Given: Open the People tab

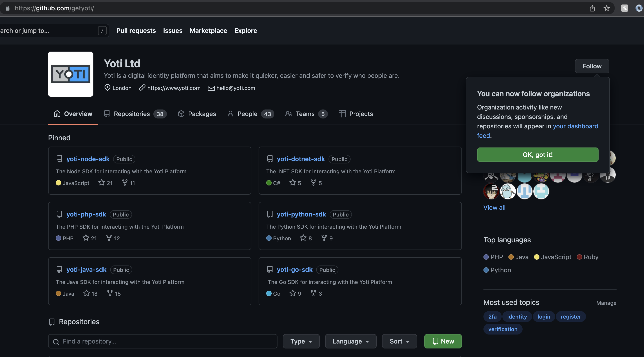Looking at the screenshot, I should click(x=251, y=114).
